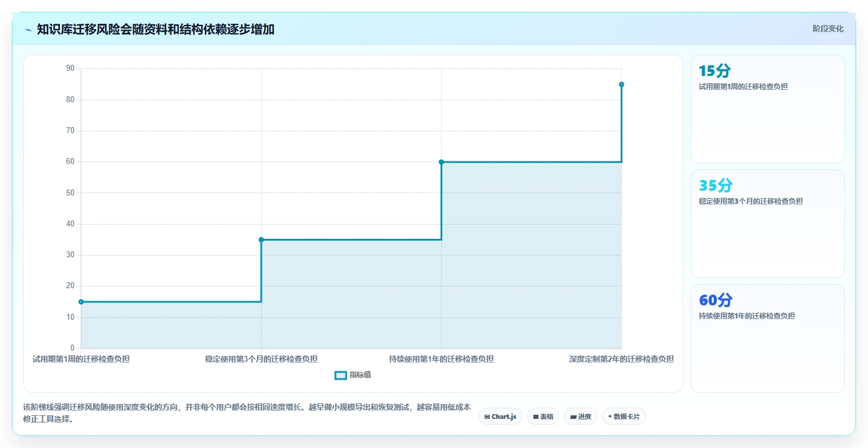
Task: Click card caption 持续使用第1年的迁移检查负担
Action: [x=747, y=316]
